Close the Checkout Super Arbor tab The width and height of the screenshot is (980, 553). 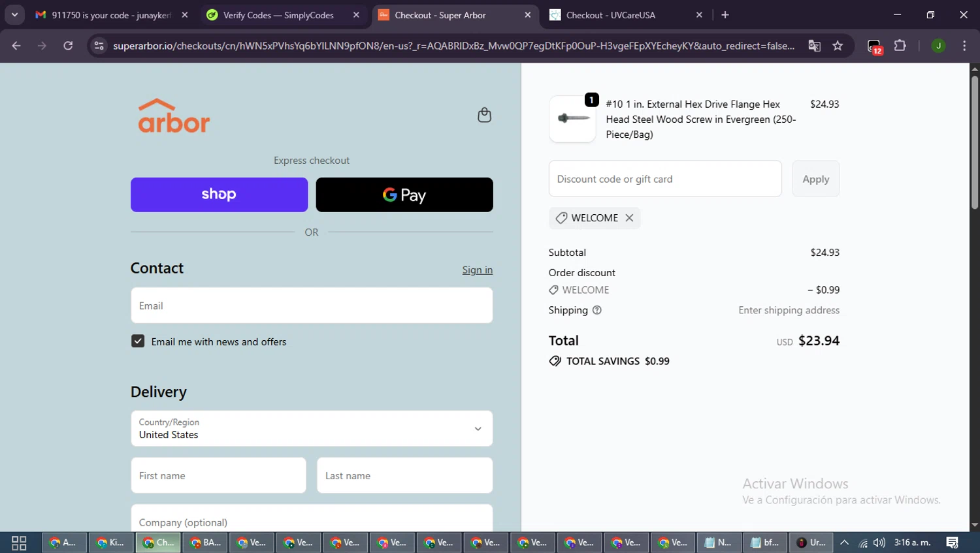[x=528, y=15]
